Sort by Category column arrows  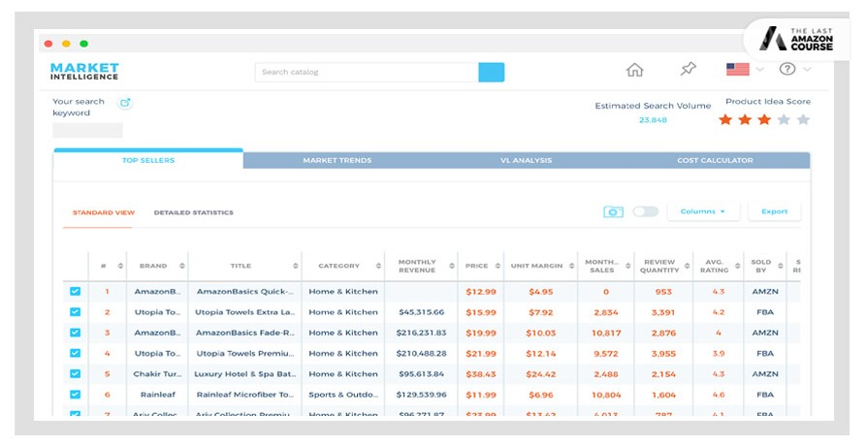tap(378, 267)
